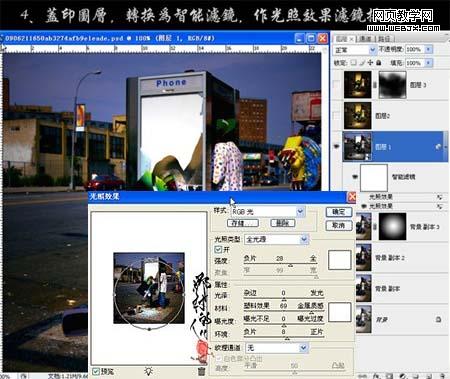Click the add layer style fx icon
The height and width of the screenshot is (379, 450).
376,376
